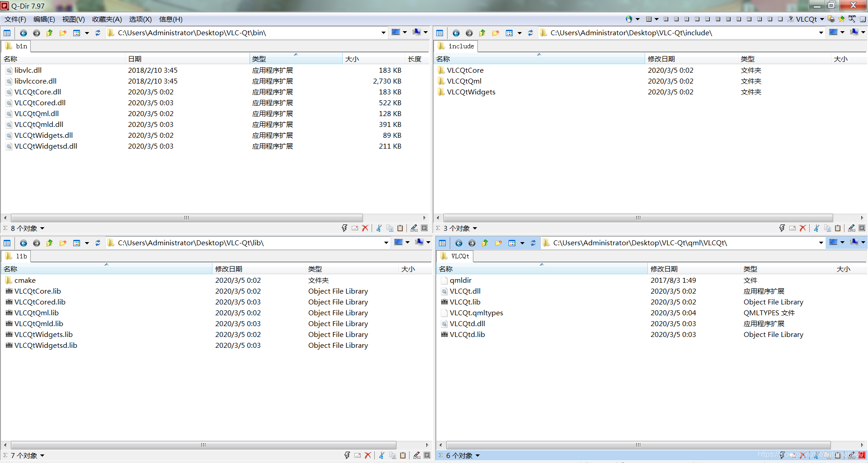
Task: Cut selection in lib pane status bar
Action: [382, 456]
